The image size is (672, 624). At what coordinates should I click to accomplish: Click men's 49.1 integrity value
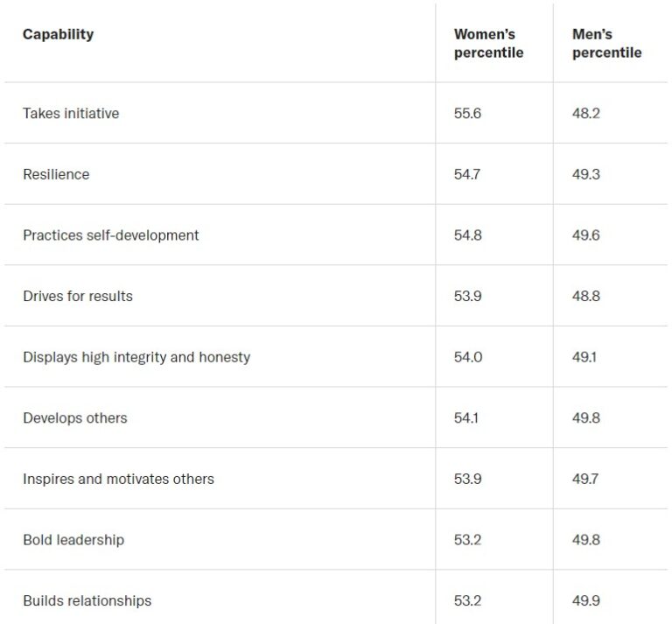(584, 357)
